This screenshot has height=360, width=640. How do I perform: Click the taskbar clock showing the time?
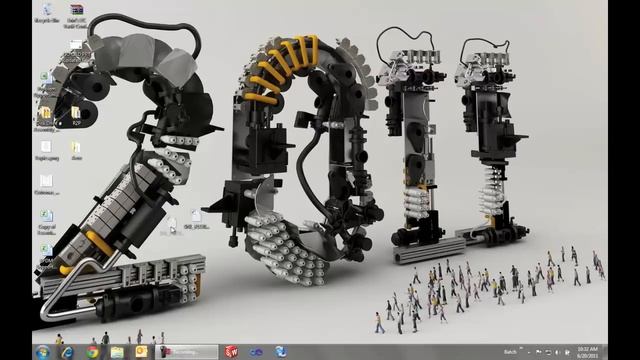[x=587, y=352]
